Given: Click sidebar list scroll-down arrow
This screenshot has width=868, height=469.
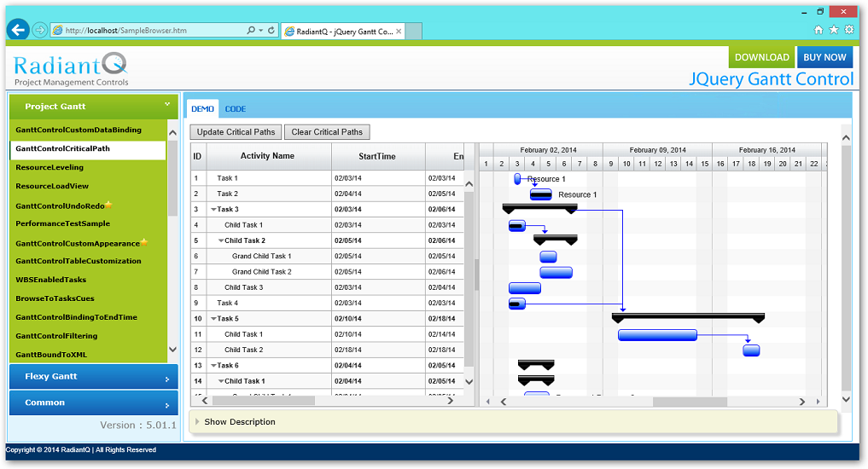Looking at the screenshot, I should click(172, 350).
